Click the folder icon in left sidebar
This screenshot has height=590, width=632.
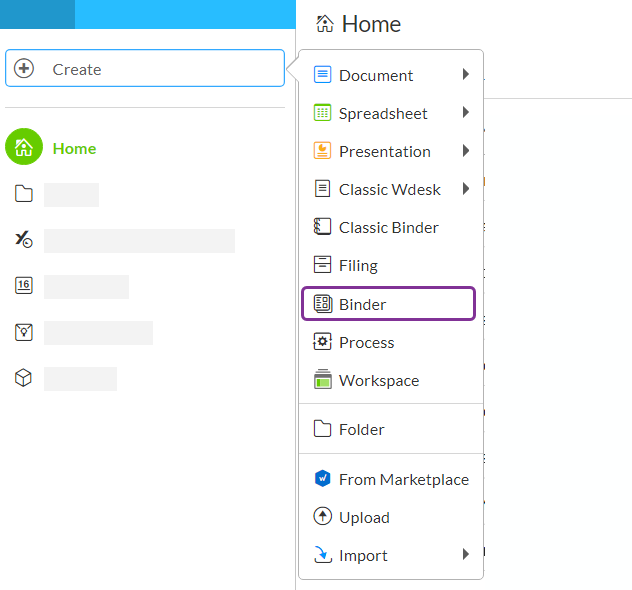[24, 194]
